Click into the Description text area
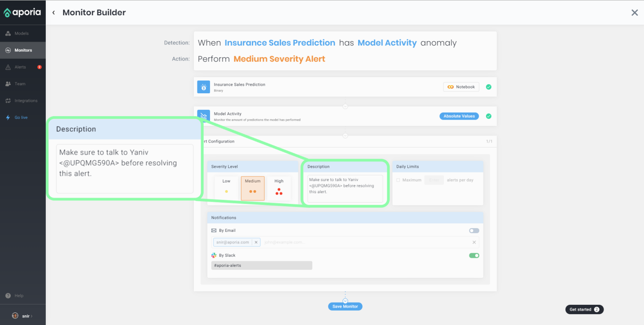 pyautogui.click(x=345, y=188)
